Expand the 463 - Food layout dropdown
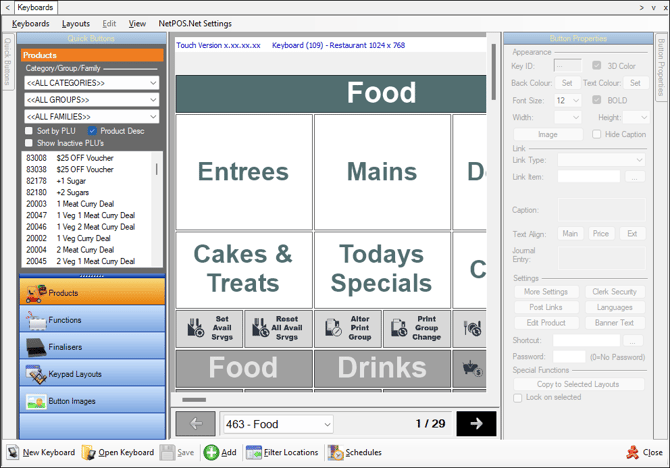This screenshot has width=670, height=468. pos(327,424)
